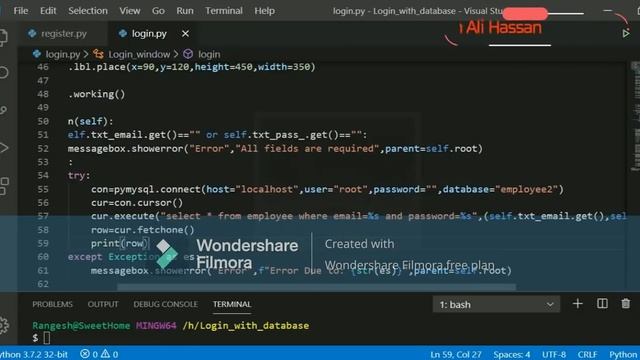Open the Manage gear settings menu
Image resolution: width=640 pixels, height=360 pixels.
click(3, 325)
